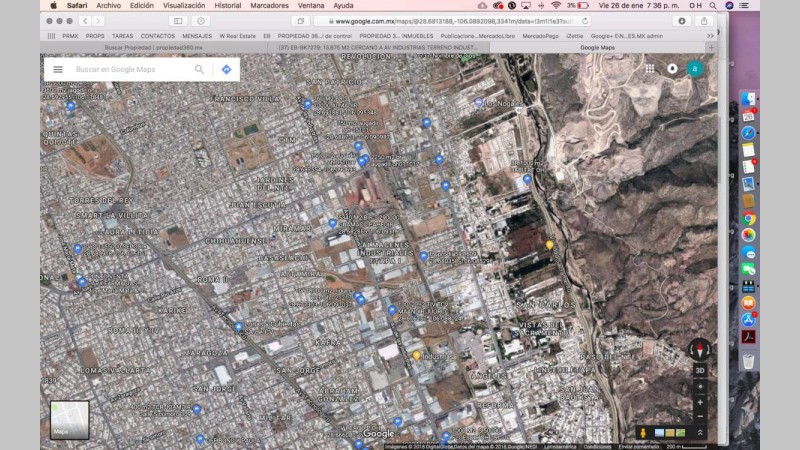Open the iZettle bookmark

(574, 36)
